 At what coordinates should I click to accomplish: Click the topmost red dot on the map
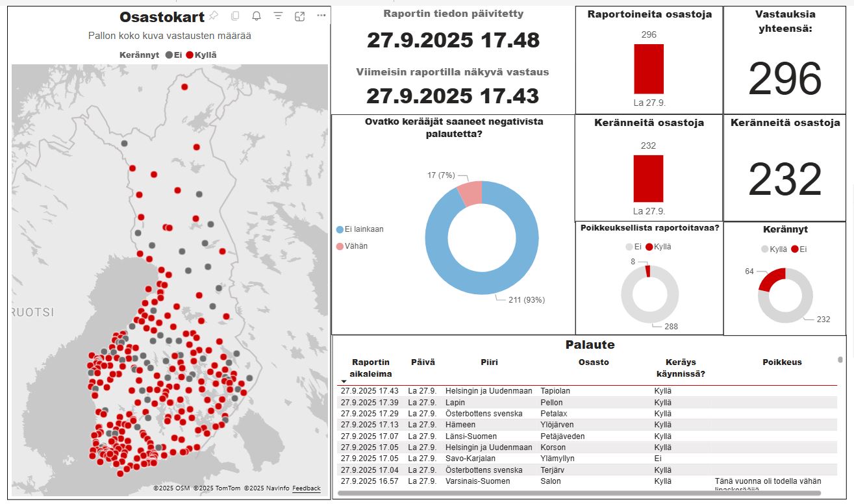click(x=184, y=86)
